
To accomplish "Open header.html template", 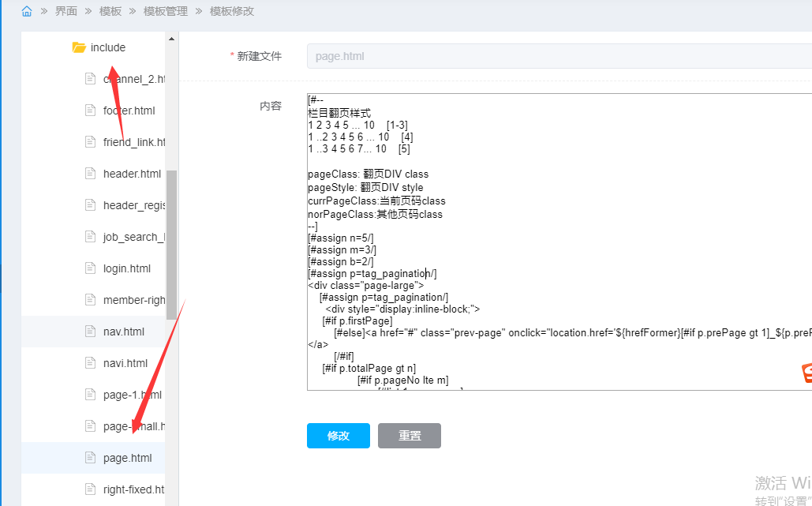I will click(x=132, y=174).
